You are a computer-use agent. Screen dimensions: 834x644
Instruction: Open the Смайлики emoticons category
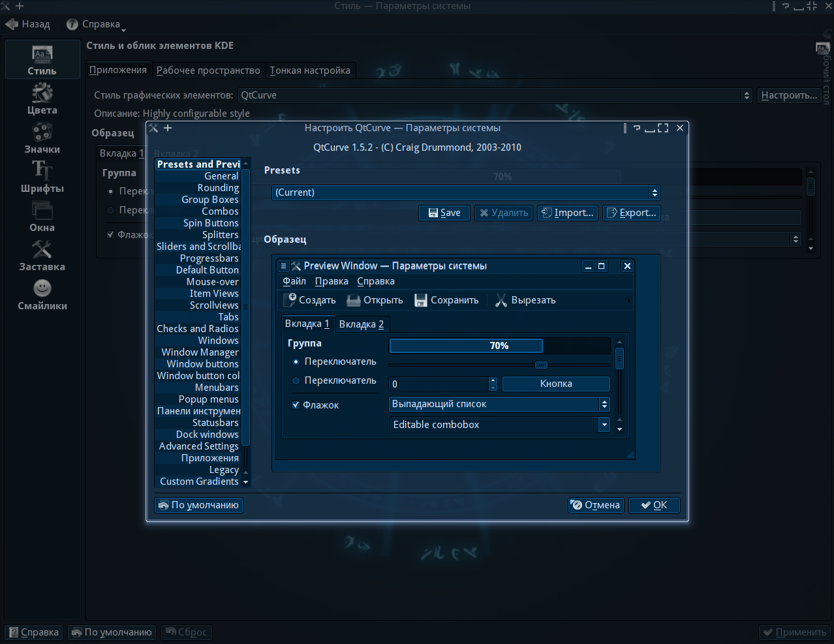[x=42, y=294]
